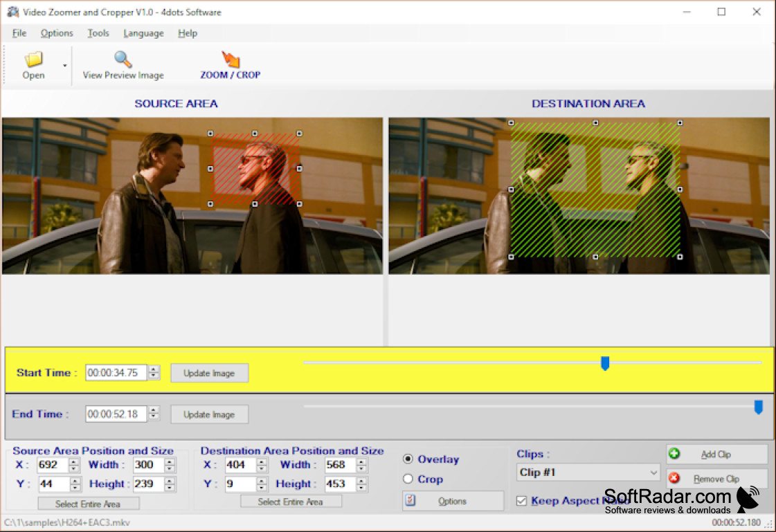Select the Overlay radio button
The image size is (776, 532).
tap(408, 459)
